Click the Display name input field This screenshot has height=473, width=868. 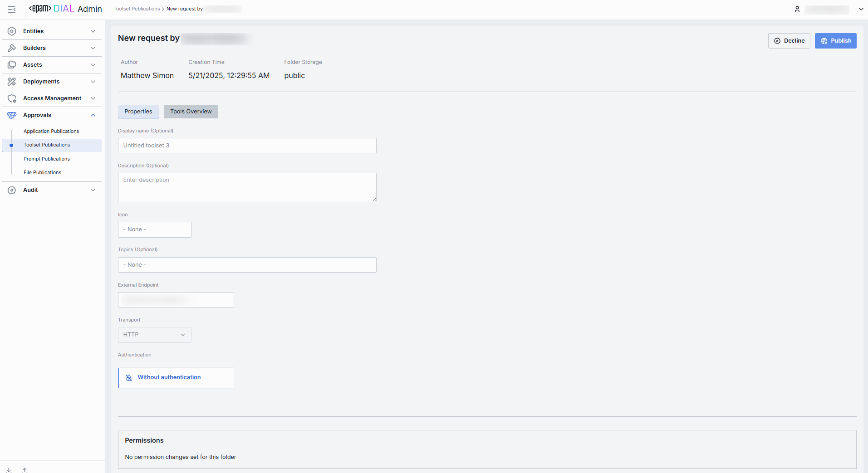[247, 146]
